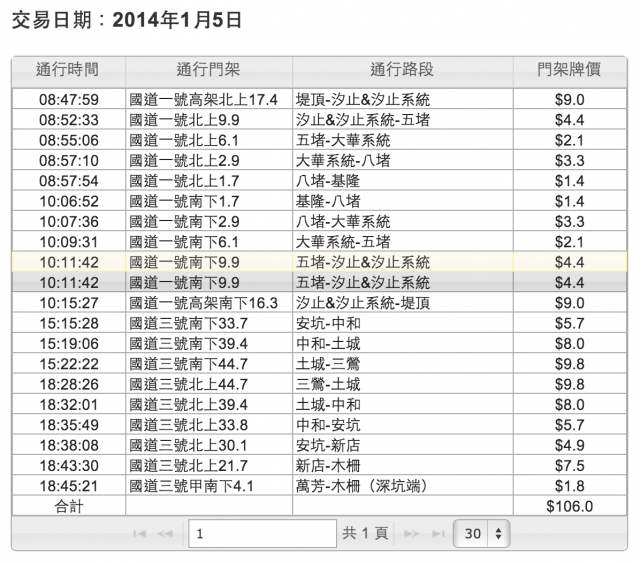Screen dimensions: 640x563
Task: Go to previous page arrow icon
Action: 165,534
